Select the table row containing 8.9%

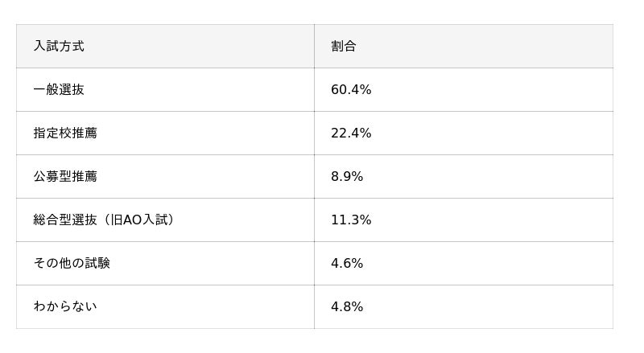tap(314, 177)
